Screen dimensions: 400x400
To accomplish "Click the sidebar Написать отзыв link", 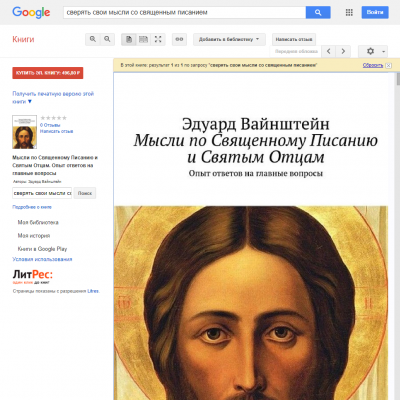I will point(56,131).
